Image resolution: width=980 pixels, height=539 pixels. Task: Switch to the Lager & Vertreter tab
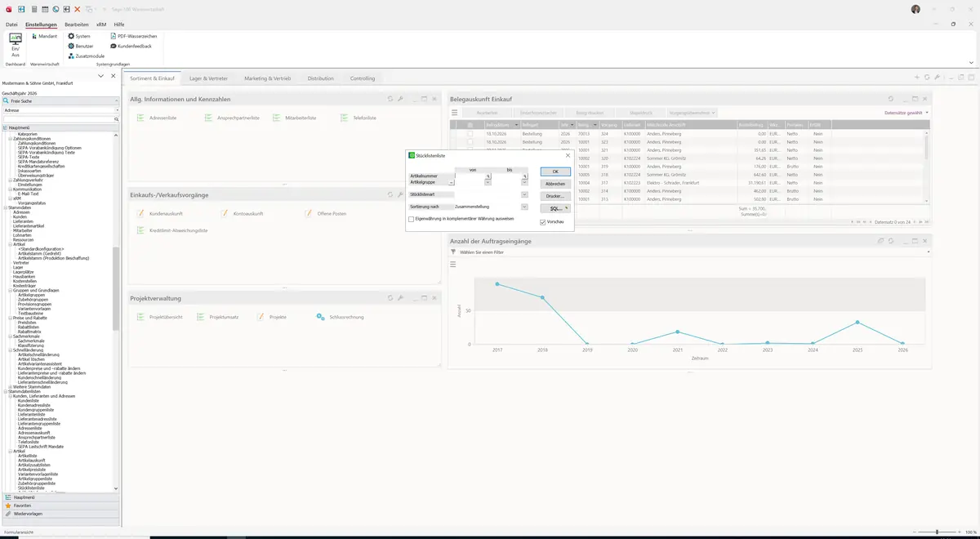click(210, 78)
